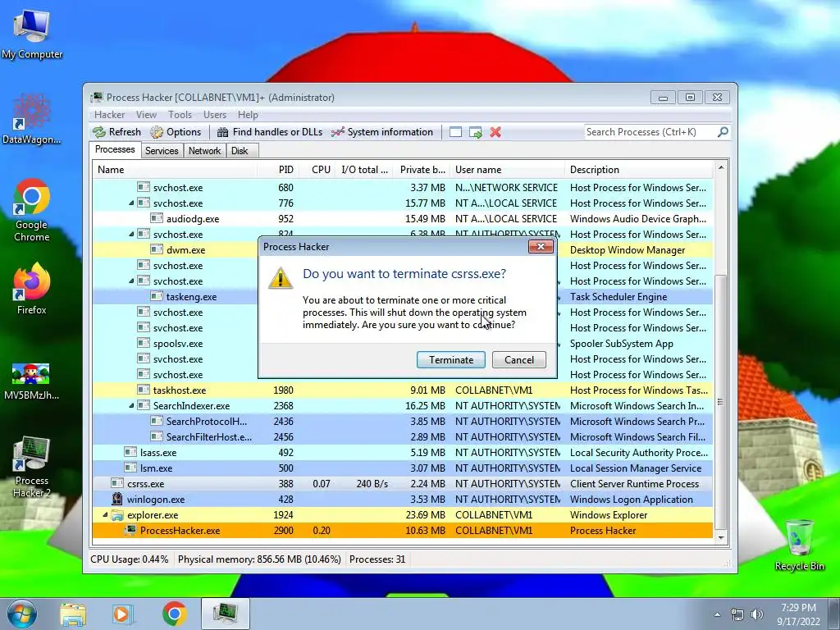Click the volume speaker tray icon
Screen dimensions: 840x630
coord(756,614)
